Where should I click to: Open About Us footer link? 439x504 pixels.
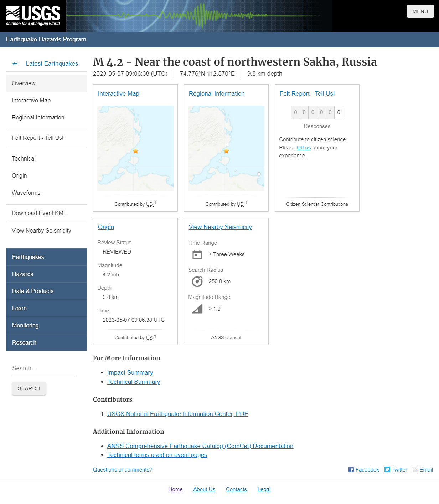point(204,489)
